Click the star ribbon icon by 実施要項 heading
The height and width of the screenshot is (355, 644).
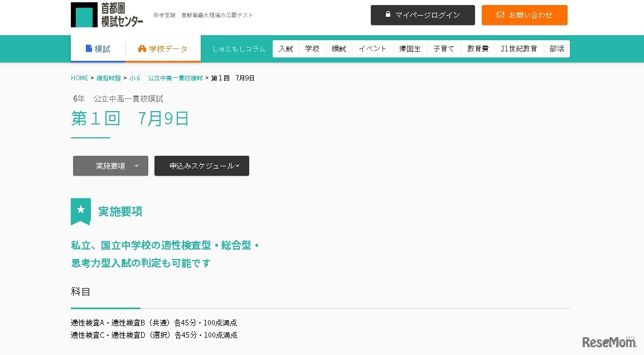[x=80, y=212]
